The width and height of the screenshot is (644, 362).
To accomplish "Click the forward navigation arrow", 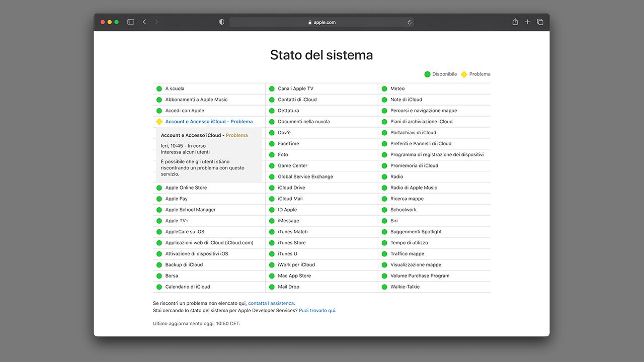I will coord(156,22).
